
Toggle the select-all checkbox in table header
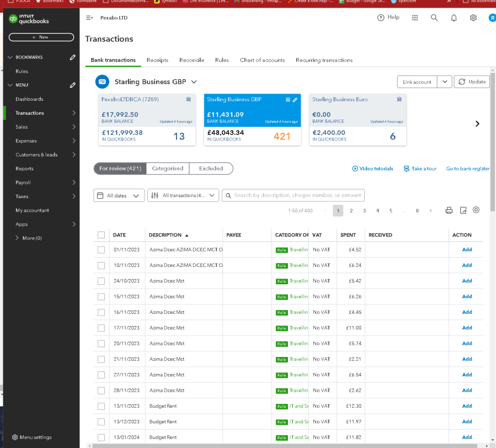[101, 235]
